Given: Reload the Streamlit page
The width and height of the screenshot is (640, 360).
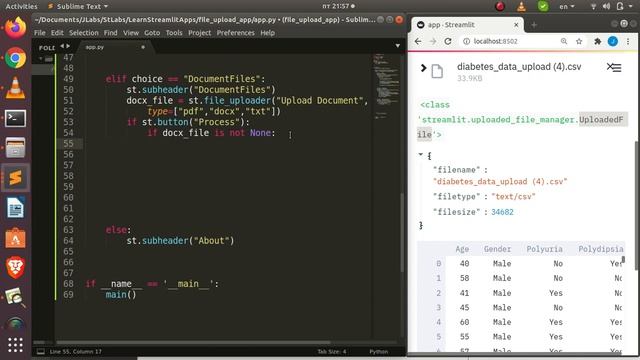Looking at the screenshot, I should pyautogui.click(x=448, y=41).
